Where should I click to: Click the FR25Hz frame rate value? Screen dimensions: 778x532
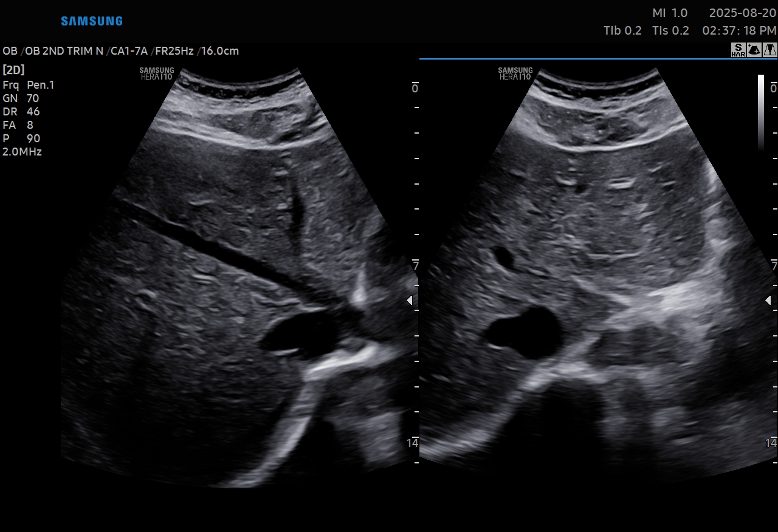tap(174, 51)
